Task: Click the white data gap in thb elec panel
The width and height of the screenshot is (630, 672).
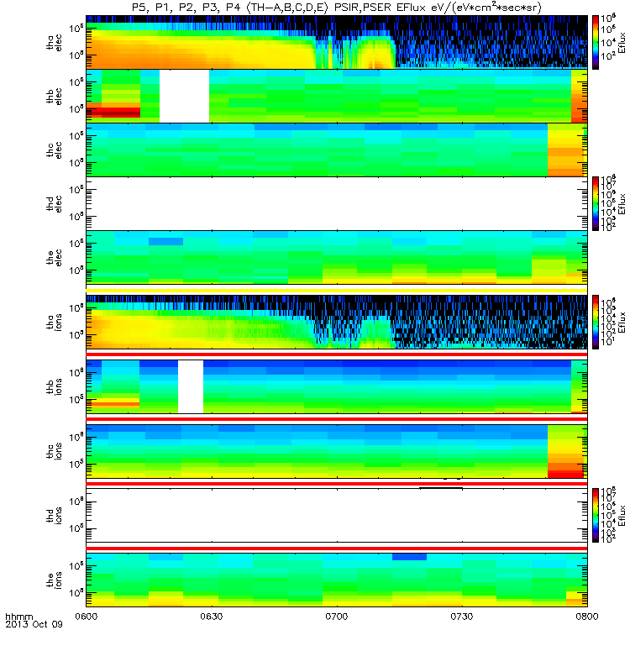Action: (184, 96)
